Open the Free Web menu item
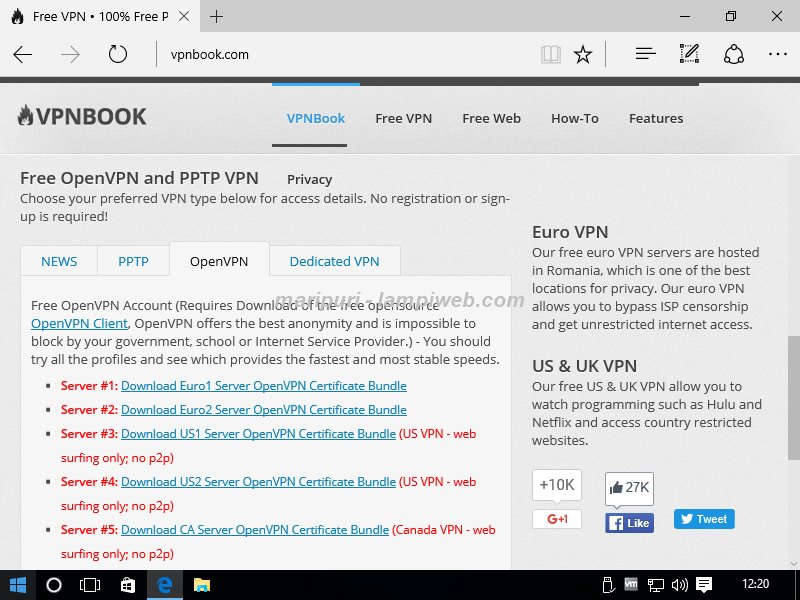Image resolution: width=800 pixels, height=600 pixels. 491,118
